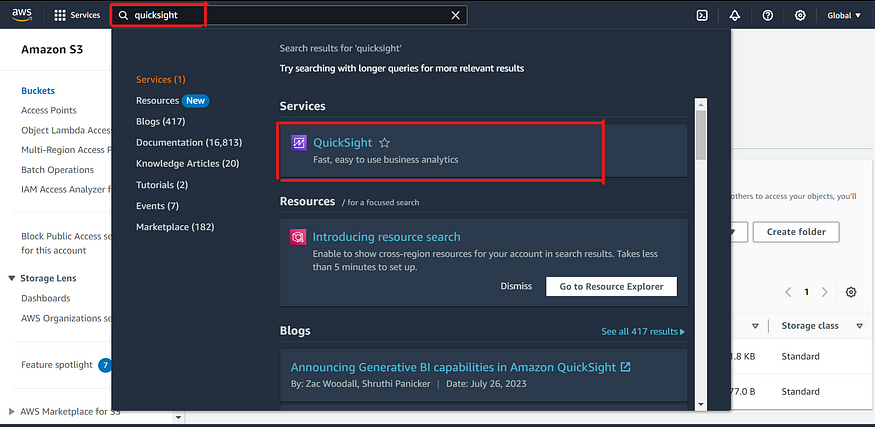The image size is (875, 427).
Task: Expand AWS Marketplace for S3 section
Action: pyautogui.click(x=12, y=412)
